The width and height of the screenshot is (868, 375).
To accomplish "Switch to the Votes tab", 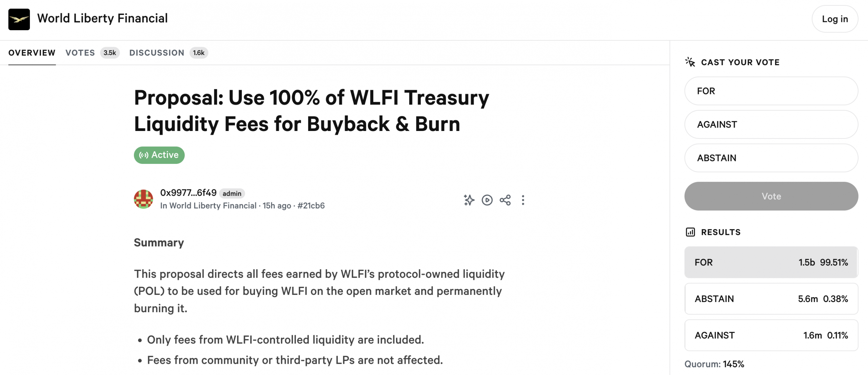I will 80,53.
